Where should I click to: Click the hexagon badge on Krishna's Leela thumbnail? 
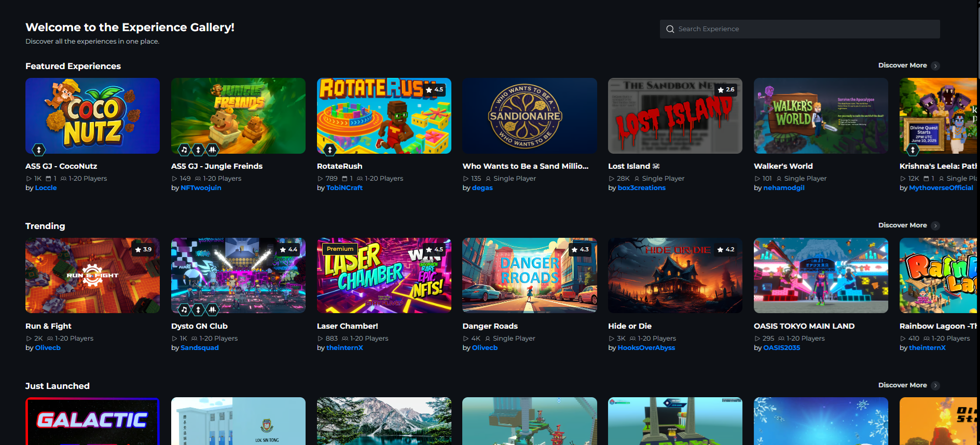click(913, 150)
